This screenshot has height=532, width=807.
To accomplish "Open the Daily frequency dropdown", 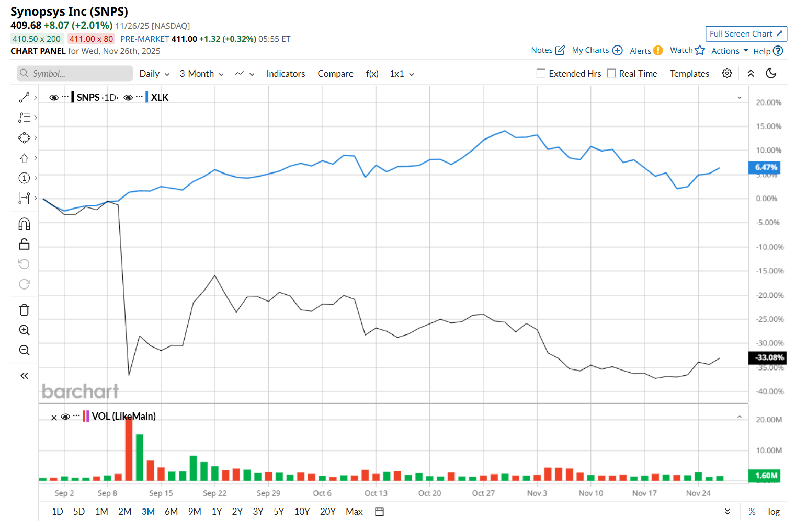I will [x=154, y=74].
